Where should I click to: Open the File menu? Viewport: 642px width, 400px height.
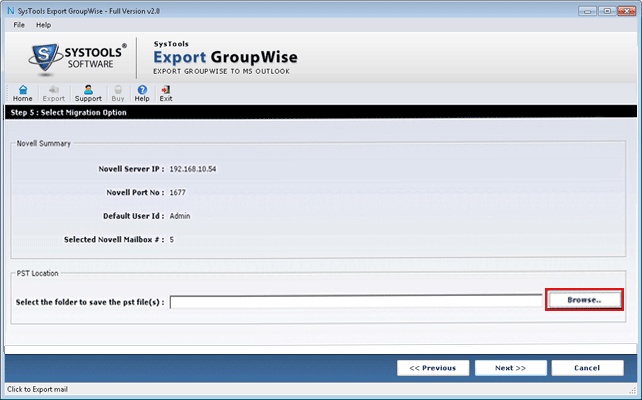click(19, 24)
